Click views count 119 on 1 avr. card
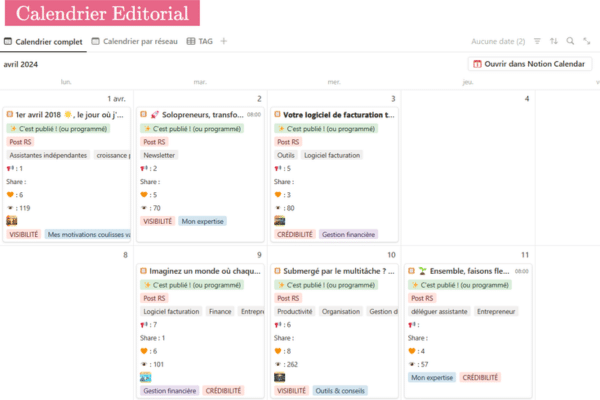600x400 pixels. click(18, 208)
